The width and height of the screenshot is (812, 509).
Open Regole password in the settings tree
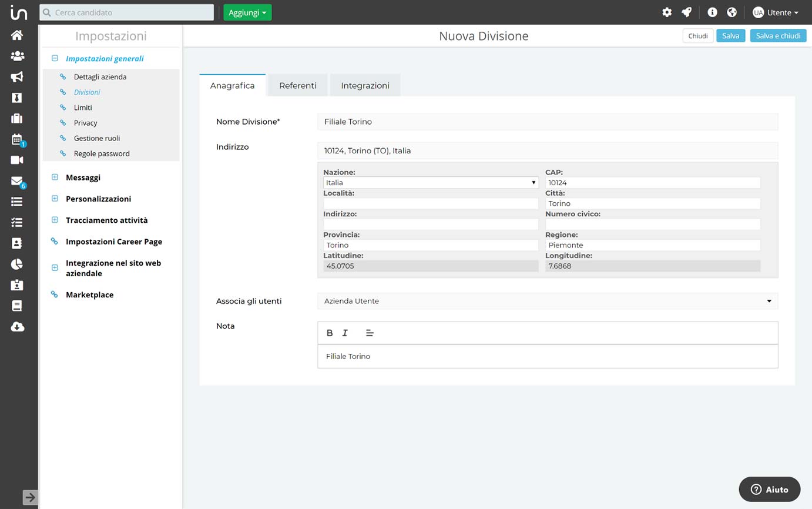point(102,153)
